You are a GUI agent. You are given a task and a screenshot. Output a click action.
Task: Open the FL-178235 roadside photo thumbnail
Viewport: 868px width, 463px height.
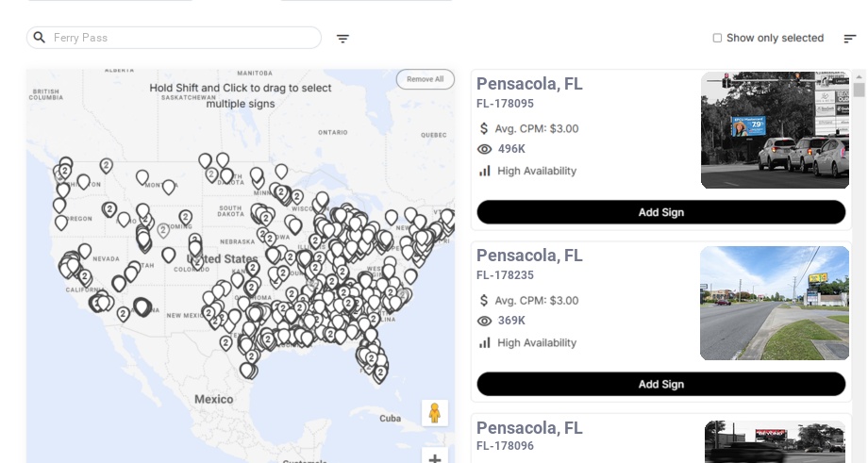[775, 303]
